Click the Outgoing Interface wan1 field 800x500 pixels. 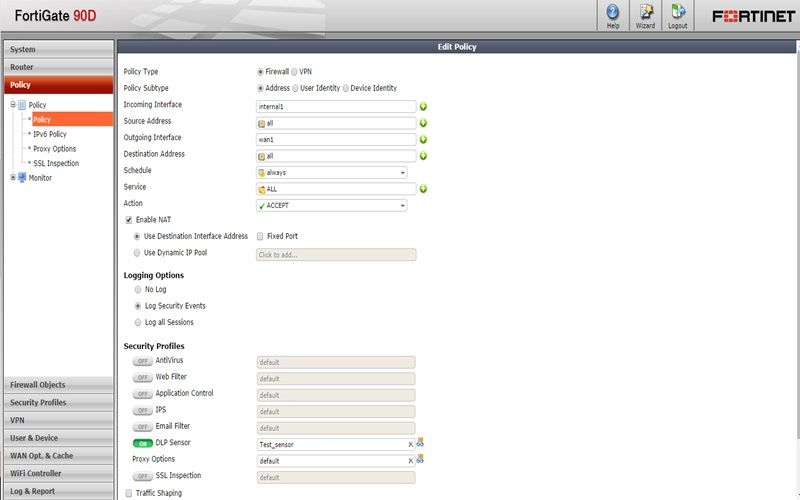point(336,139)
